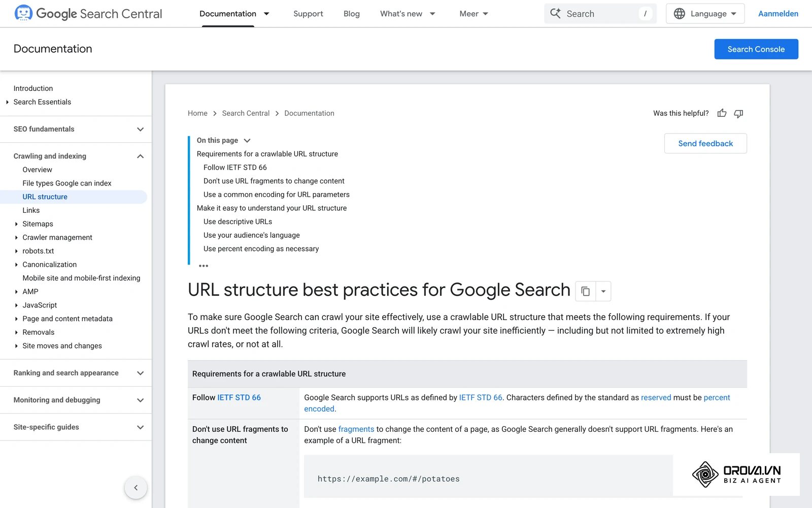Open the Documentation dropdown arrow in top nav
This screenshot has height=508, width=812.
(266, 14)
